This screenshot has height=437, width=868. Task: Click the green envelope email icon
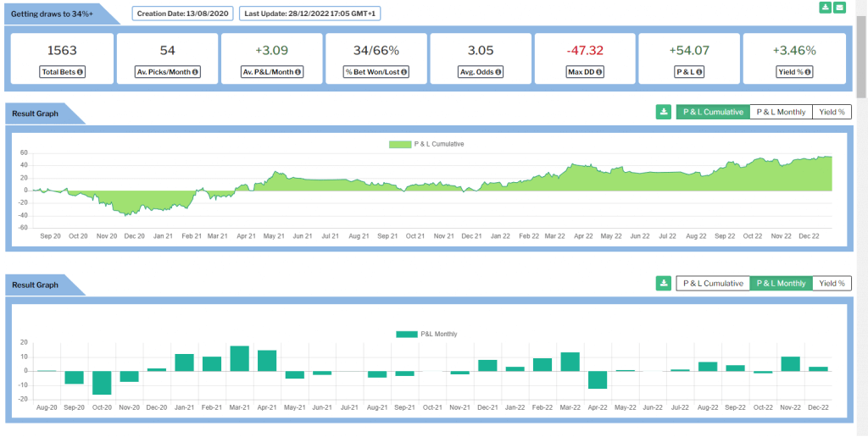coord(839,8)
